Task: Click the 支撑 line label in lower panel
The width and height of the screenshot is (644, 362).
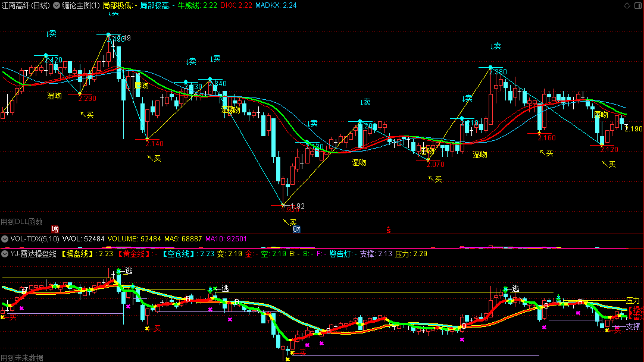Action: click(x=633, y=327)
